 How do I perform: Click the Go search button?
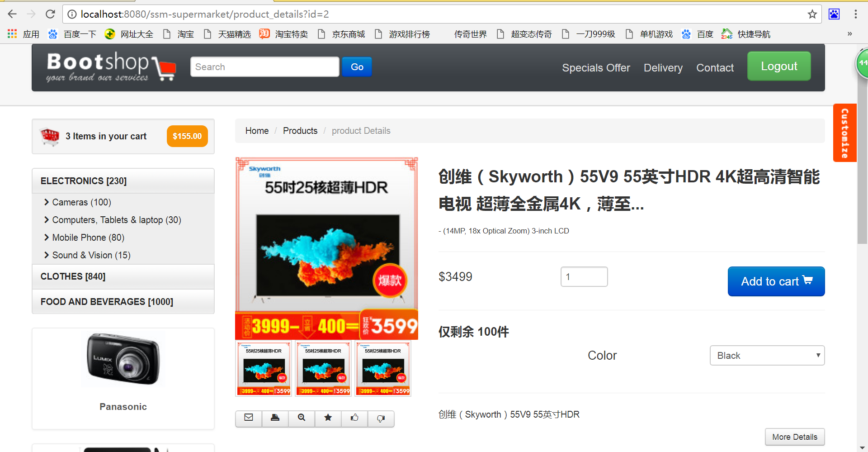coord(357,67)
